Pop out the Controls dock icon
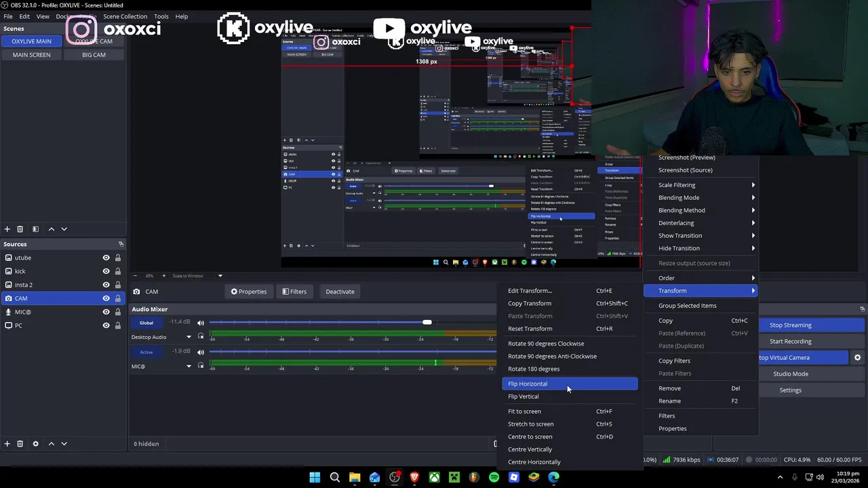868x488 pixels. click(862, 309)
